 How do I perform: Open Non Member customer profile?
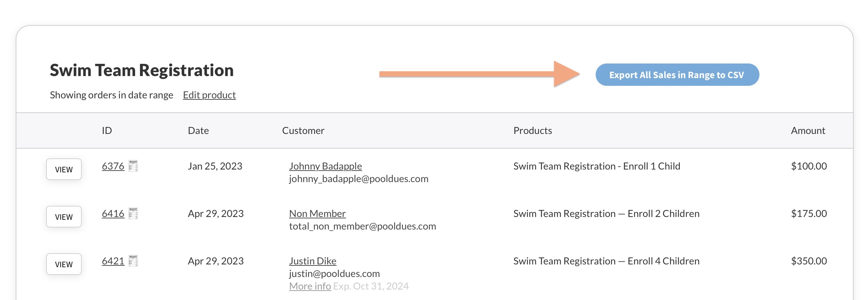(x=317, y=213)
